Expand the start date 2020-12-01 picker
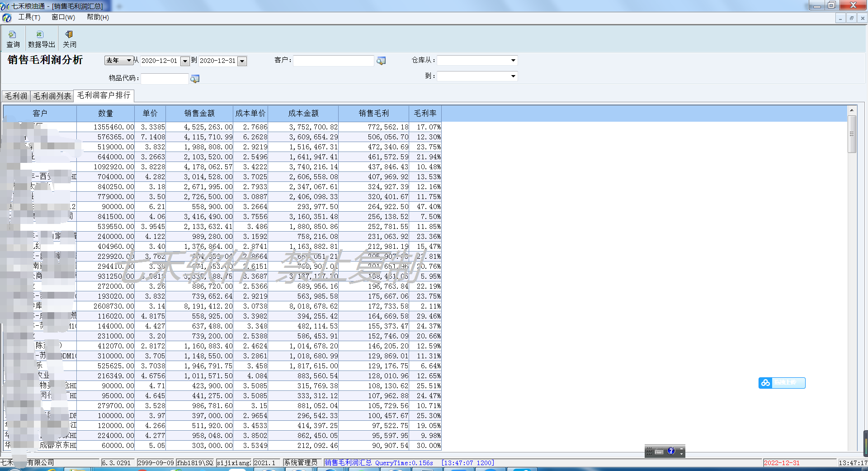 point(185,61)
